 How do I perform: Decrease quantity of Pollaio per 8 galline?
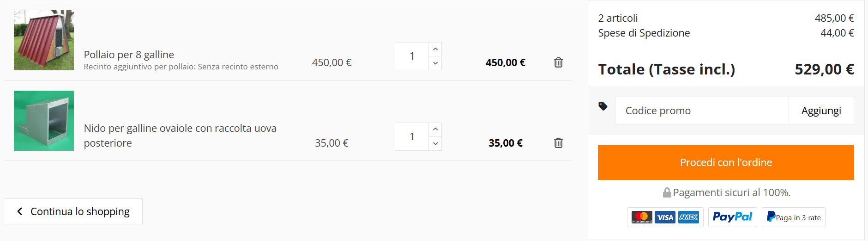tap(435, 63)
